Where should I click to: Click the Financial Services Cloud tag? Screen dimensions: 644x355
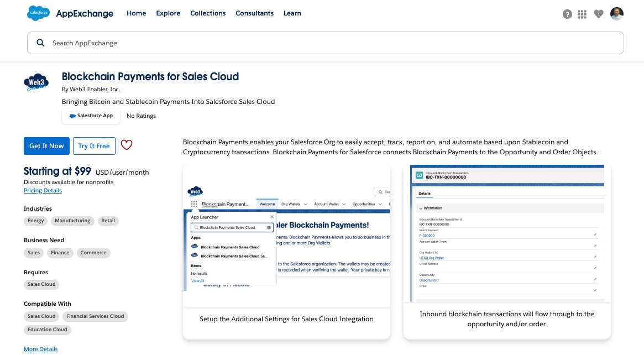point(95,316)
